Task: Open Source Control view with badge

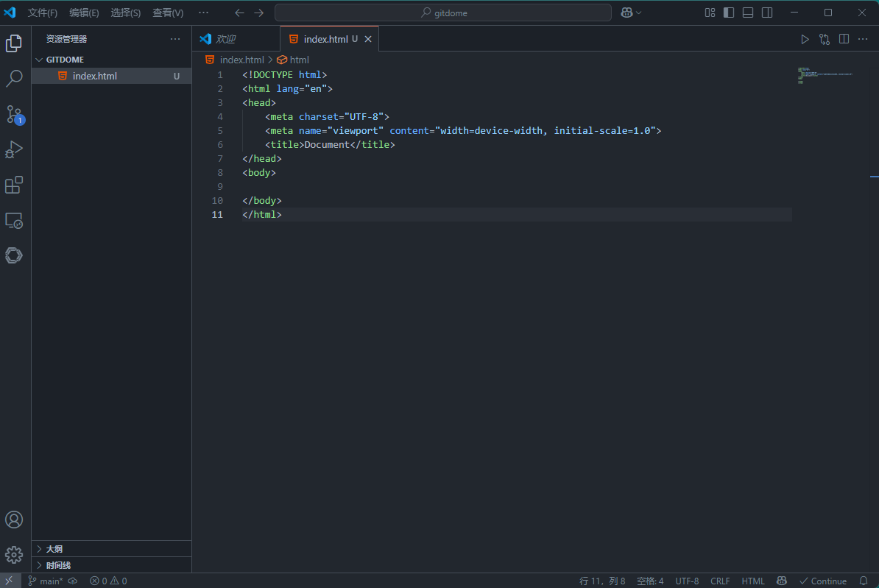Action: point(14,114)
